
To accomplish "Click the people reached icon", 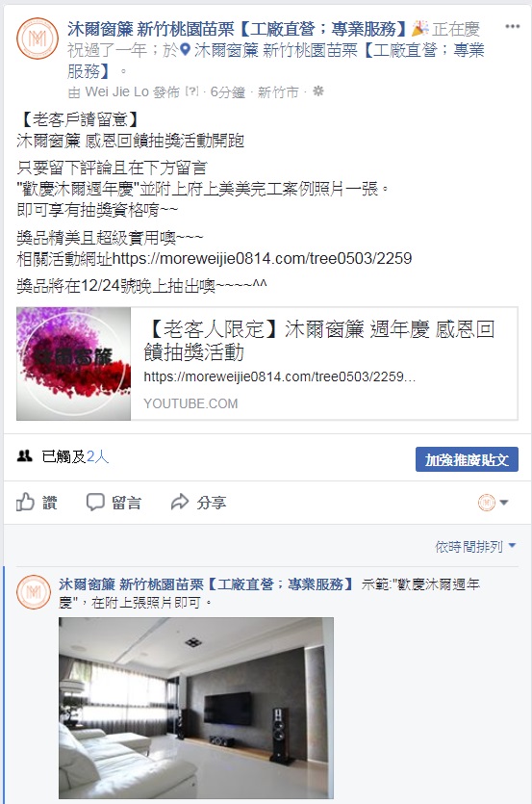I will tap(25, 455).
